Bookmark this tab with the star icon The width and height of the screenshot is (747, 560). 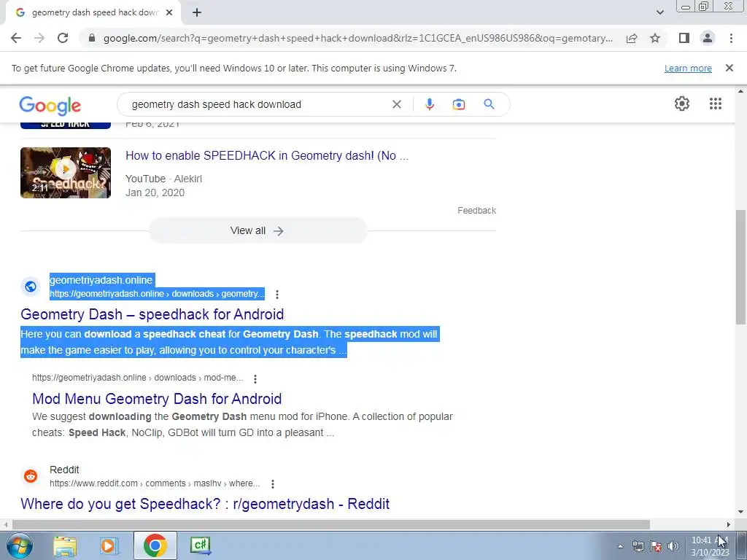pos(655,38)
